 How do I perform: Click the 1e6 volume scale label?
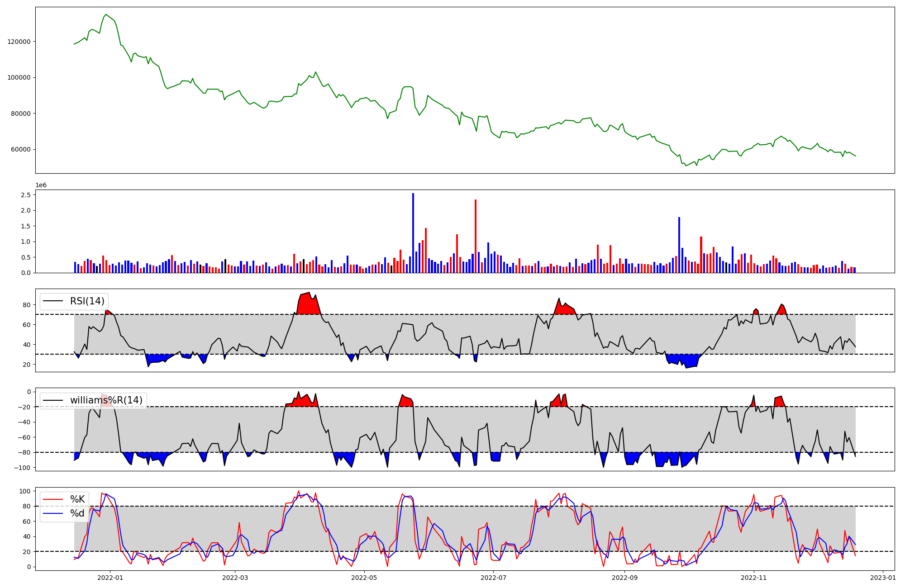pos(41,185)
